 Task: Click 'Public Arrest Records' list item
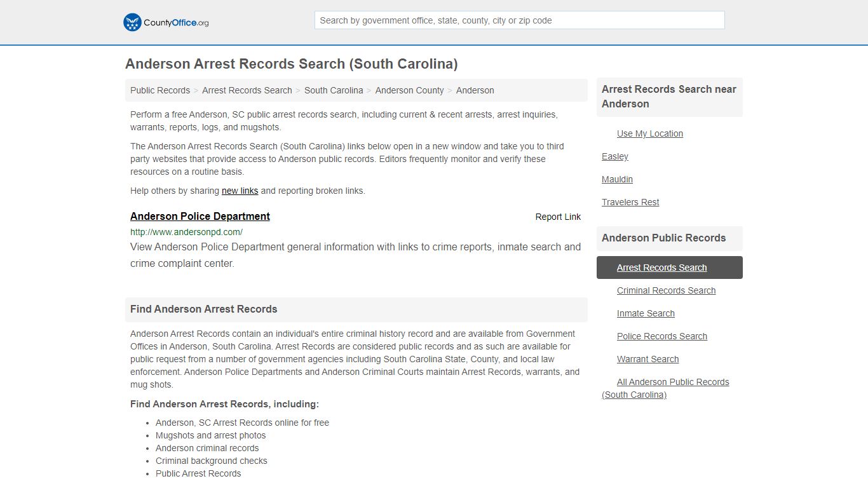coord(198,473)
